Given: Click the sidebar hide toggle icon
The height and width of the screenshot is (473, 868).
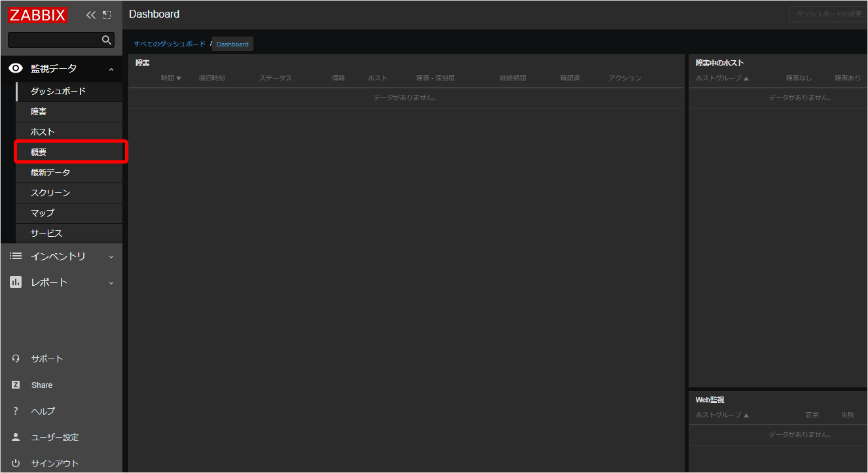Looking at the screenshot, I should coord(107,15).
